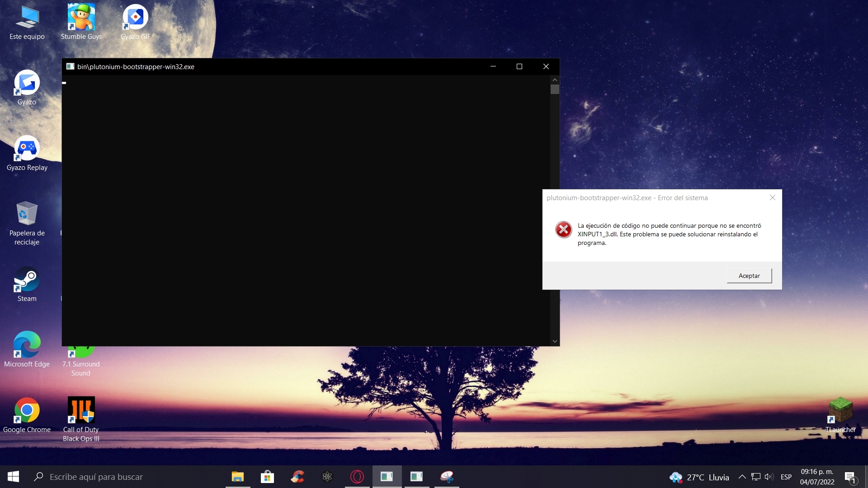
Task: Click the ESP language indicator
Action: pyautogui.click(x=786, y=477)
